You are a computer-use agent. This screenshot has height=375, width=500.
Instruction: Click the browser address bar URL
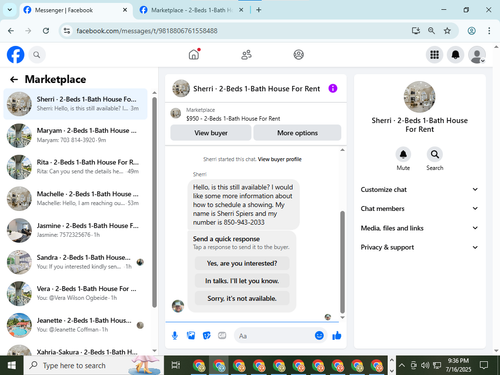[147, 31]
